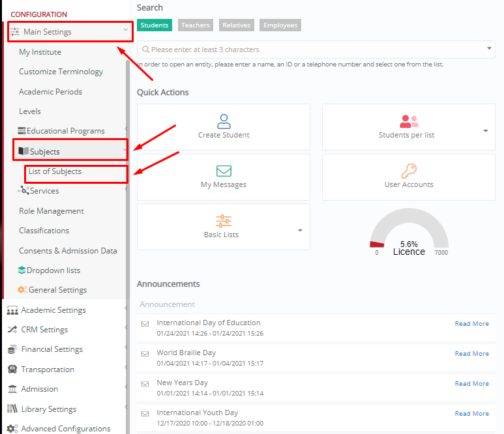Click the User Accounts label

(x=409, y=184)
